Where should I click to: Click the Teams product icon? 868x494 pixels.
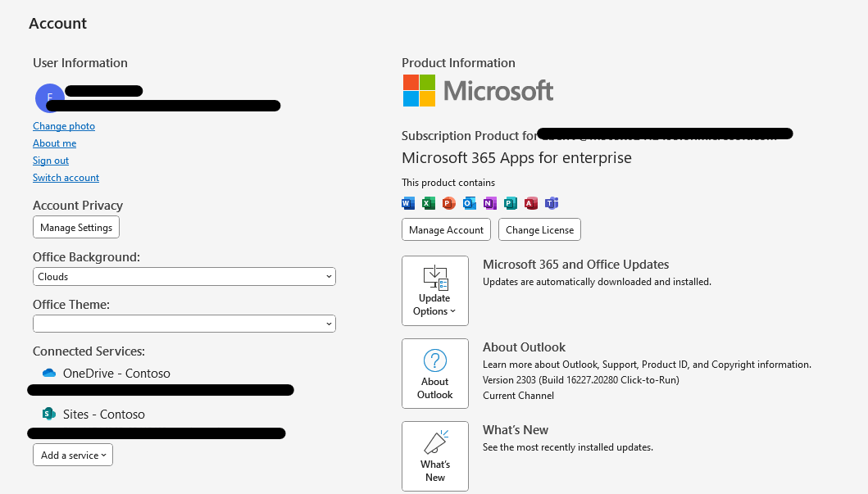(552, 203)
